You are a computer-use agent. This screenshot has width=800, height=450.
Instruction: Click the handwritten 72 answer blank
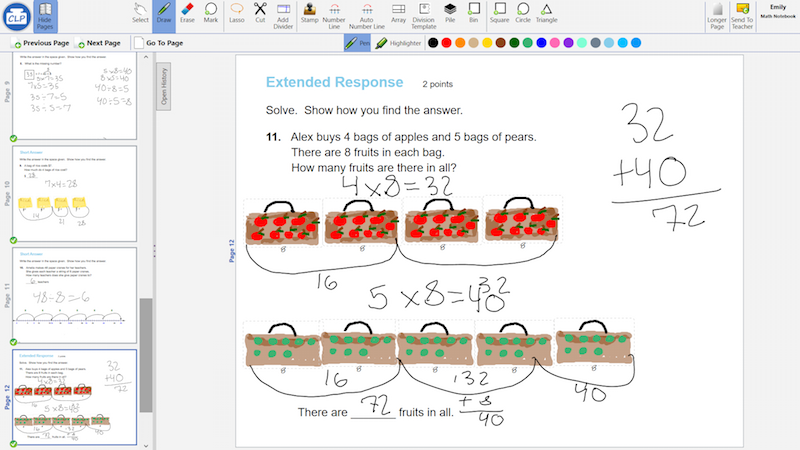tap(374, 407)
